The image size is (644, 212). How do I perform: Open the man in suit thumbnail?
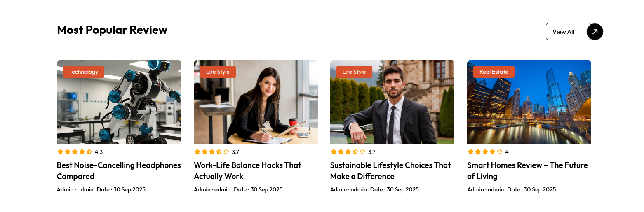(392, 102)
